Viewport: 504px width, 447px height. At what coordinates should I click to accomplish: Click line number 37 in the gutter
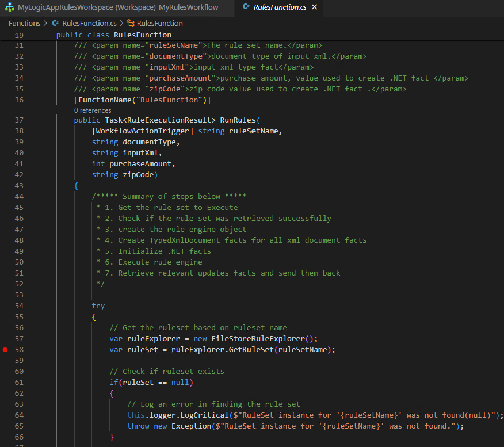coord(19,120)
